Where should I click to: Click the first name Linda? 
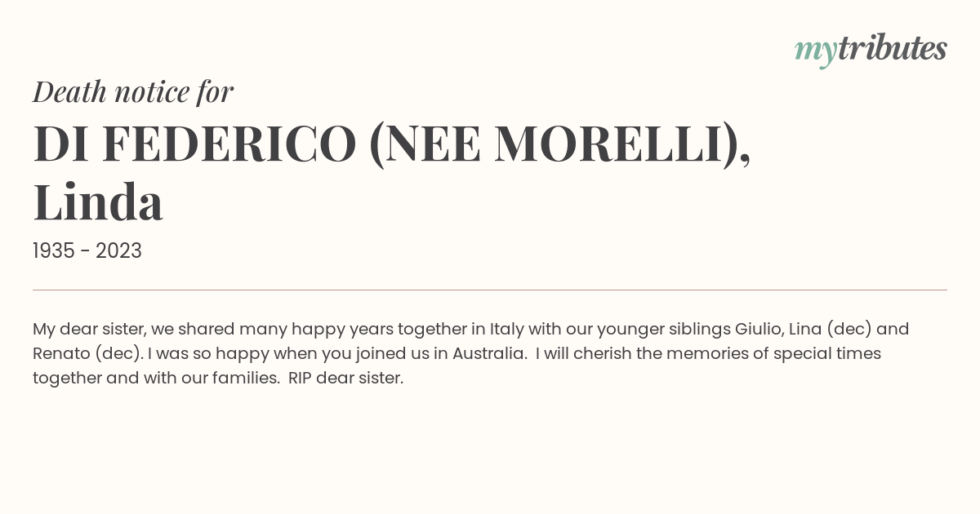[98, 202]
